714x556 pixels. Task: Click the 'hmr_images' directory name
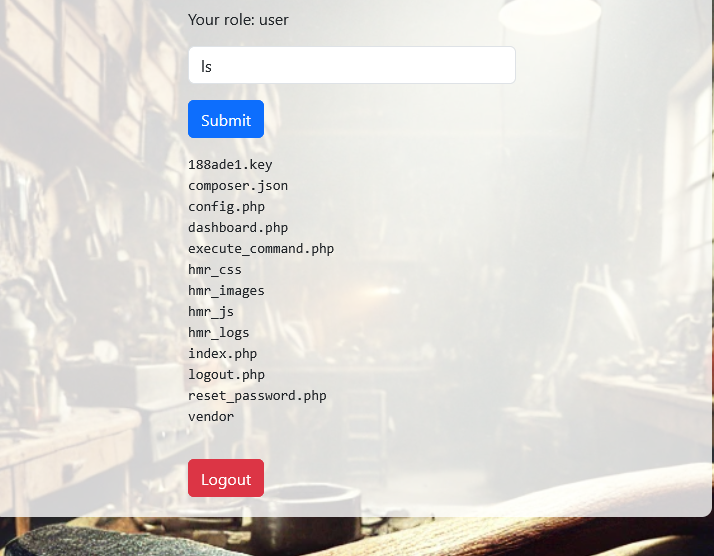[227, 291]
